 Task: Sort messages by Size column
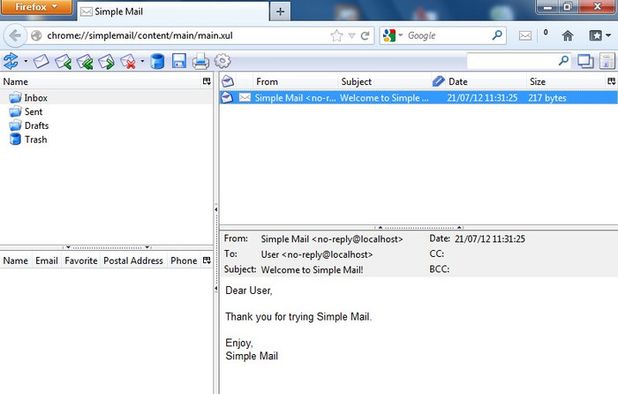(x=566, y=82)
